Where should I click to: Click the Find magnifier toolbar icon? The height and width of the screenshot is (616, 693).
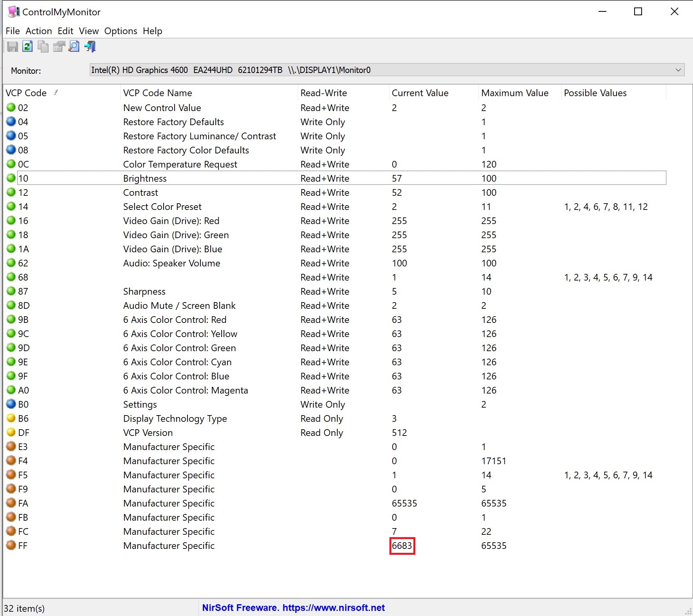pos(74,47)
